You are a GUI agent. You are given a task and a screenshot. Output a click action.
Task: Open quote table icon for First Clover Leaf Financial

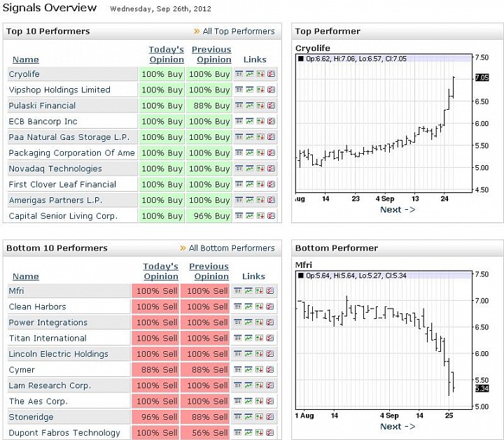click(x=239, y=184)
